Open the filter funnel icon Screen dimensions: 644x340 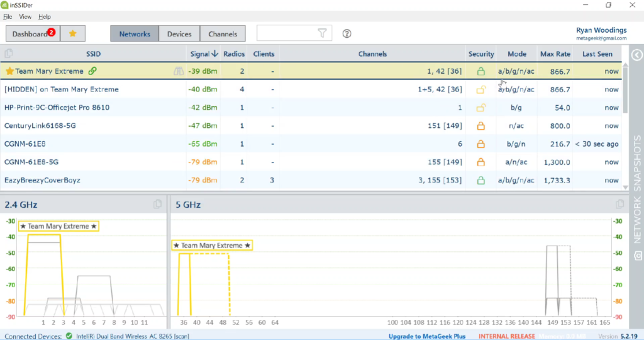pyautogui.click(x=323, y=33)
